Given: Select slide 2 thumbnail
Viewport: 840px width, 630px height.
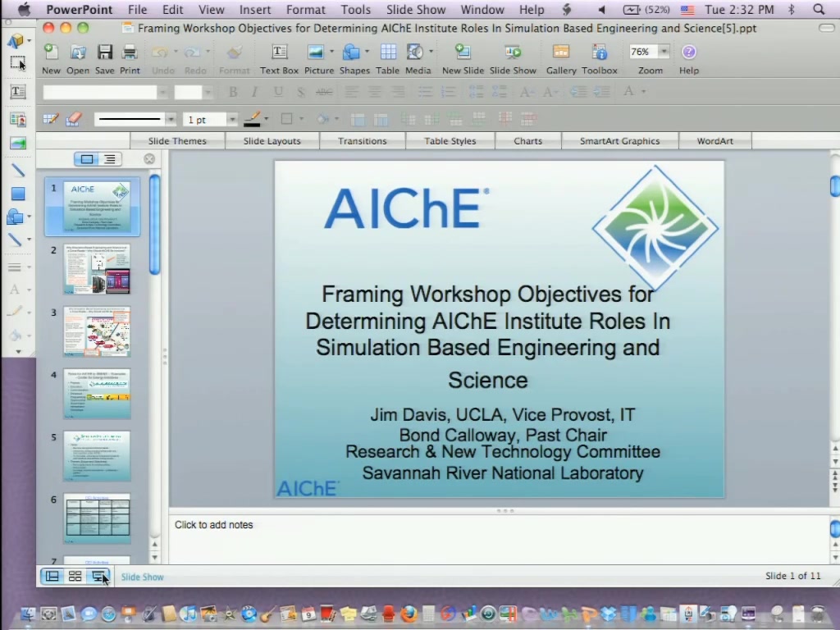Looking at the screenshot, I should point(97,269).
